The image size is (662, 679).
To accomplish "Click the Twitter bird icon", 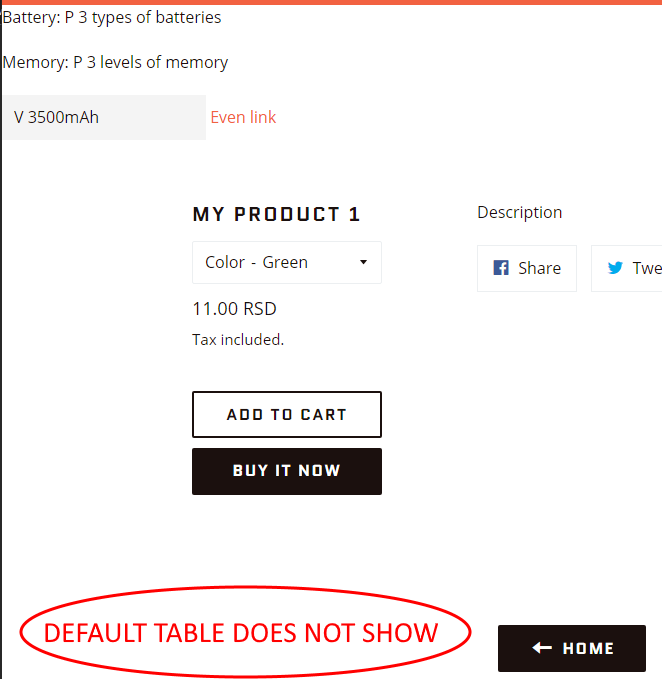I will (x=616, y=268).
